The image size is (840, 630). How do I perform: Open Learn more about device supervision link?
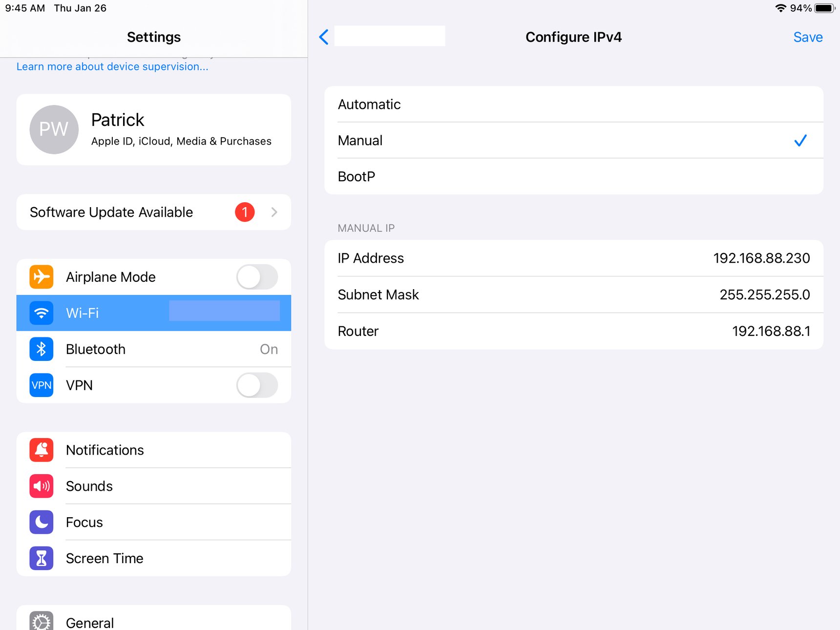[112, 66]
